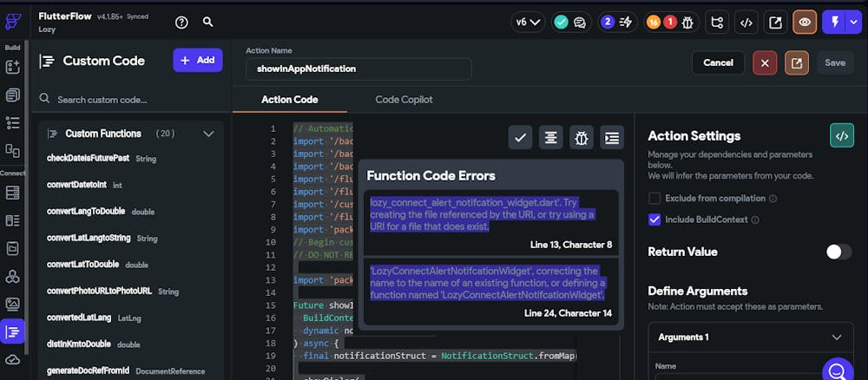Open the v6 version dropdown
Viewport: 868px width, 380px height.
coord(529,23)
